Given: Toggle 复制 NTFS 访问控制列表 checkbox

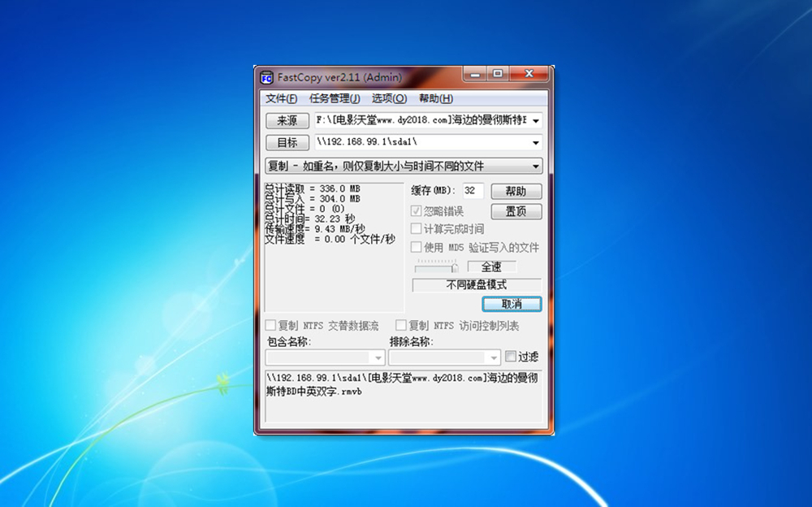Looking at the screenshot, I should pos(401,325).
